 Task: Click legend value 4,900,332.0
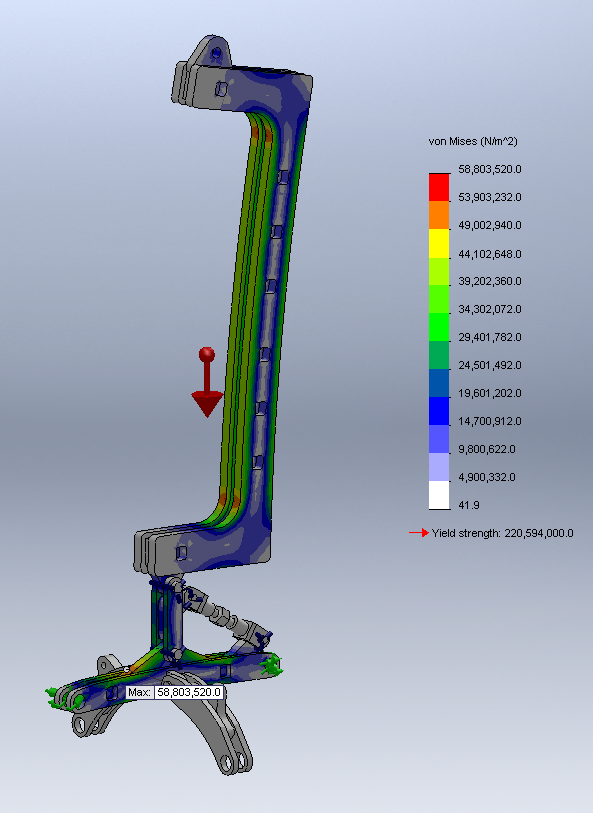tap(487, 477)
